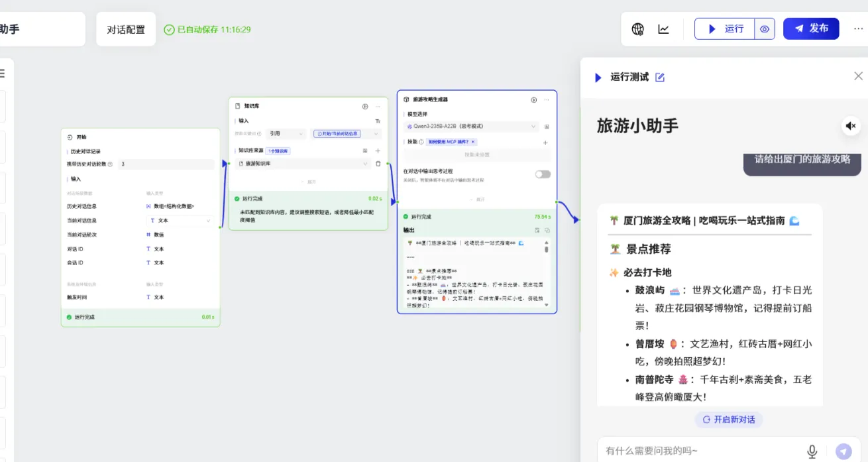Open the 旅游攻略生成器 node three-dot menu
The image size is (868, 462).
point(547,99)
